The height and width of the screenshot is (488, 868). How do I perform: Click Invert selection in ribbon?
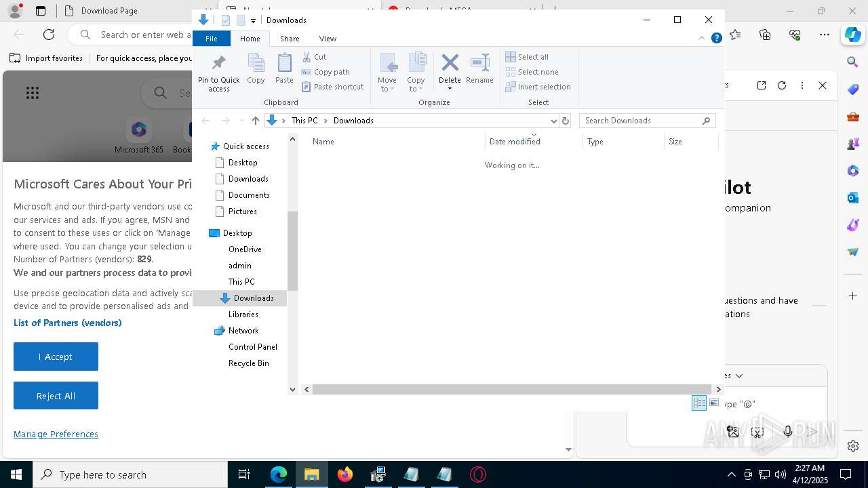538,87
